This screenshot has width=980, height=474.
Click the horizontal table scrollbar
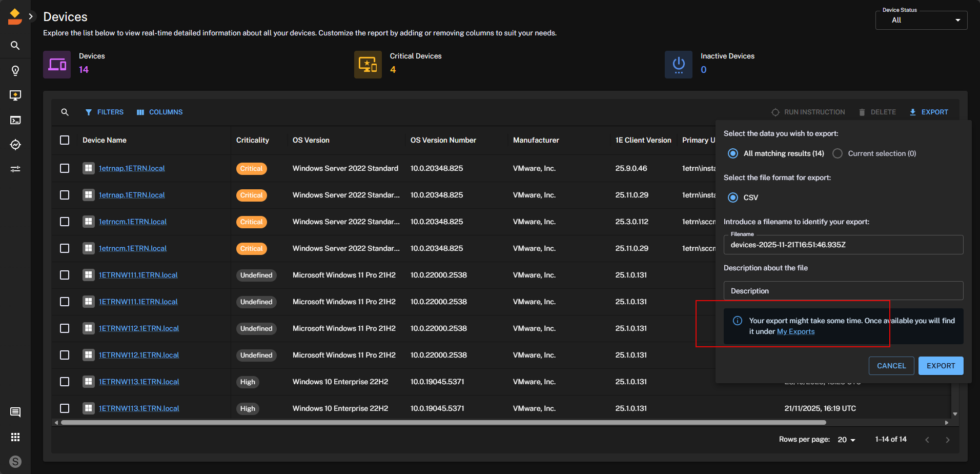click(x=443, y=423)
